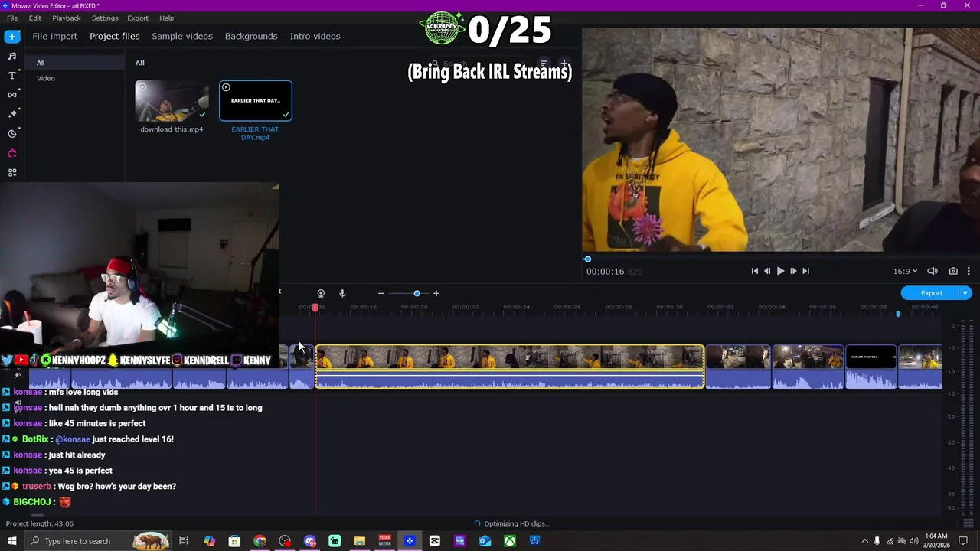Play the preview video
Viewport: 980px width, 551px height.
click(780, 271)
